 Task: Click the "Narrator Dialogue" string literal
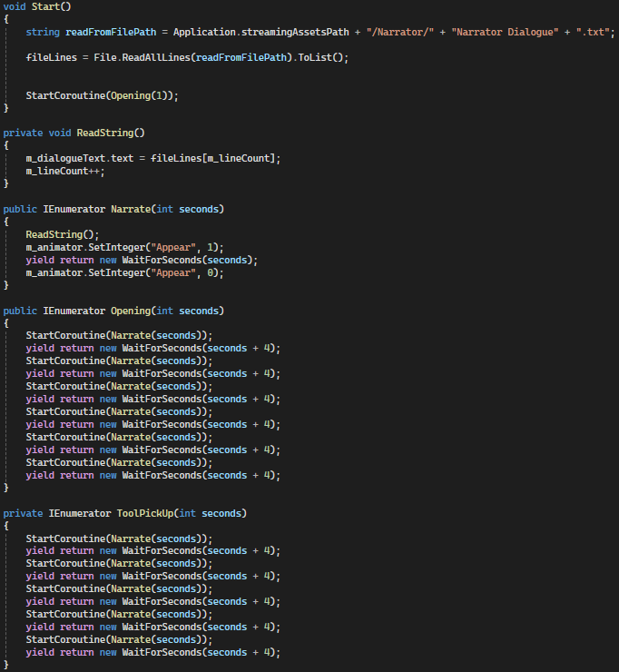click(x=505, y=32)
